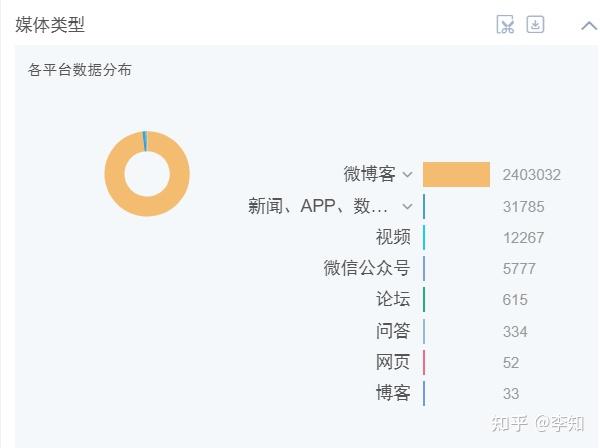Click the orange 微博客 bar

point(456,175)
